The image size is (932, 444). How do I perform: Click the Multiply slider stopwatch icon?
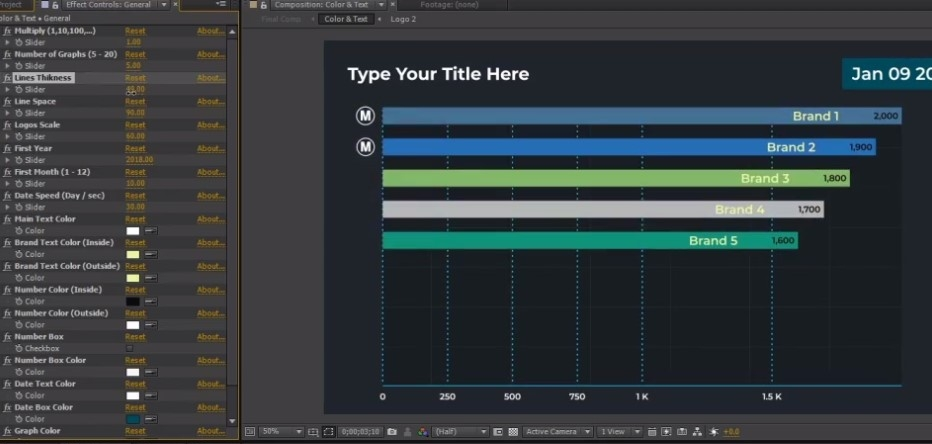(x=19, y=42)
